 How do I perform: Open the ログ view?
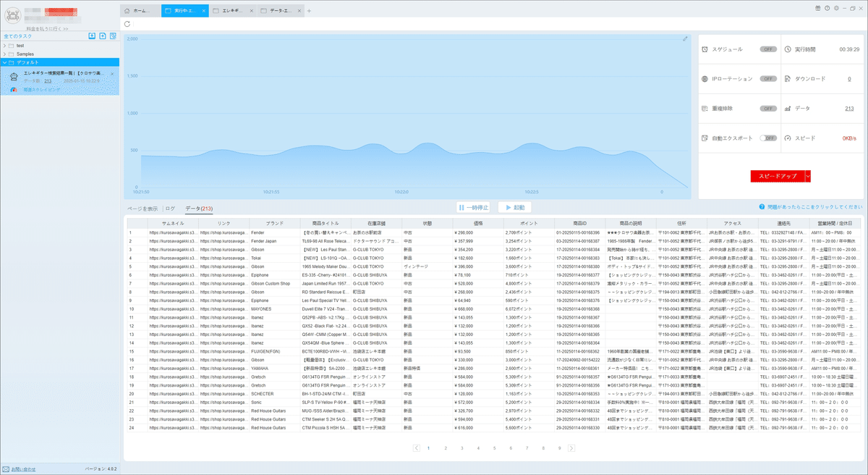(x=171, y=209)
